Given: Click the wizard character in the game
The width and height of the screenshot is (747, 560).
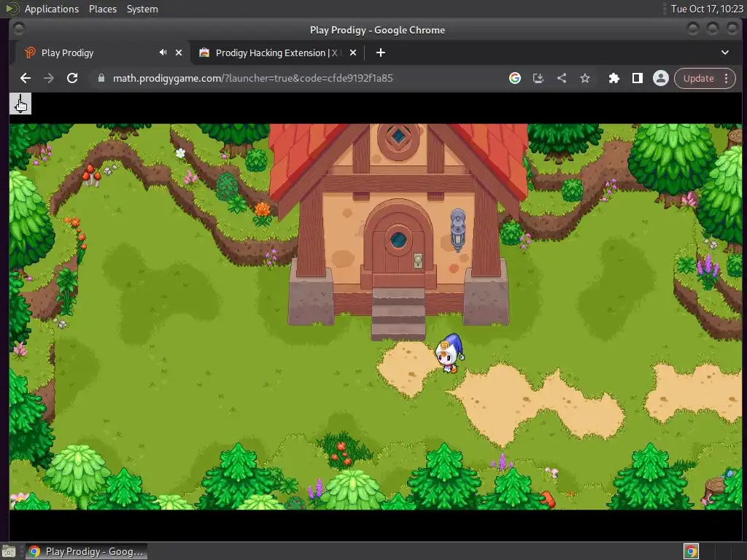Looking at the screenshot, I should [449, 354].
